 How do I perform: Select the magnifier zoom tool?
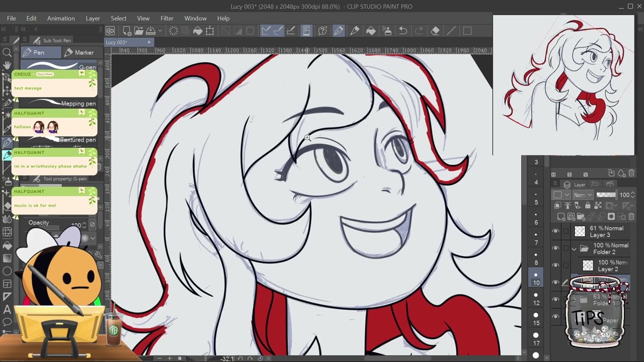(x=7, y=52)
